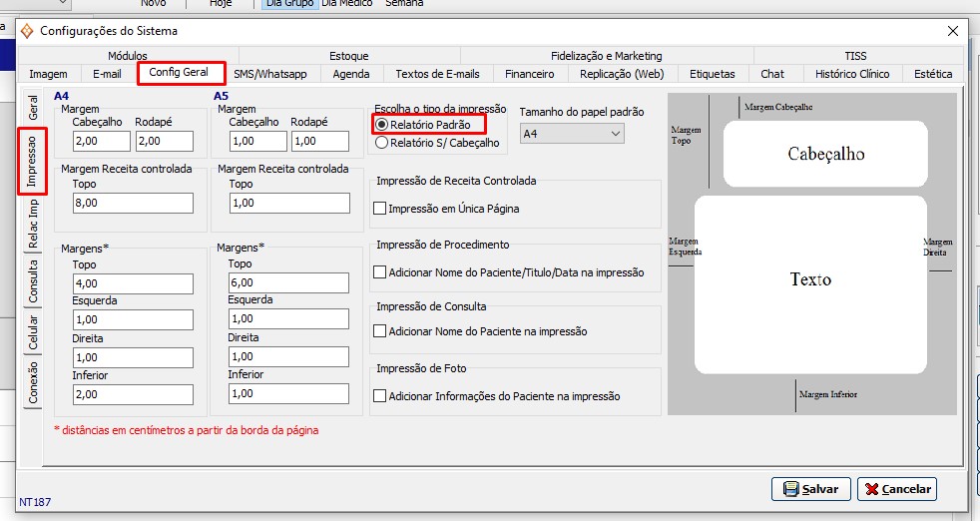The height and width of the screenshot is (521, 980).
Task: Close the Configurações do Sistema dialog
Action: point(952,30)
